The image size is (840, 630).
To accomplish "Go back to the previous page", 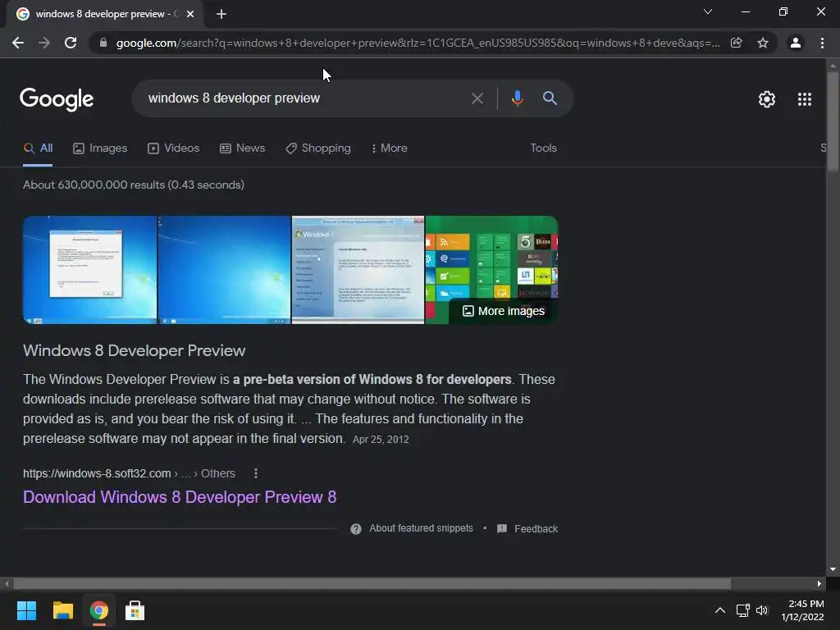I will click(x=18, y=43).
